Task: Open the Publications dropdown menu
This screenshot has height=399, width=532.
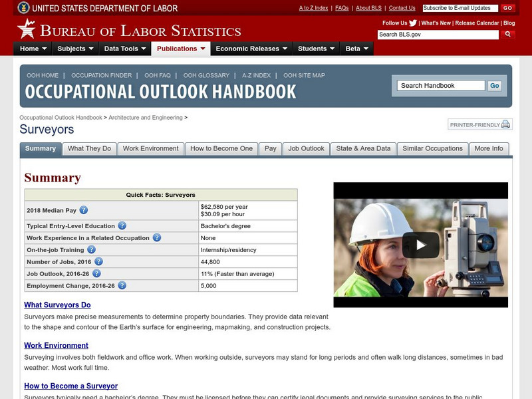Action: click(180, 48)
